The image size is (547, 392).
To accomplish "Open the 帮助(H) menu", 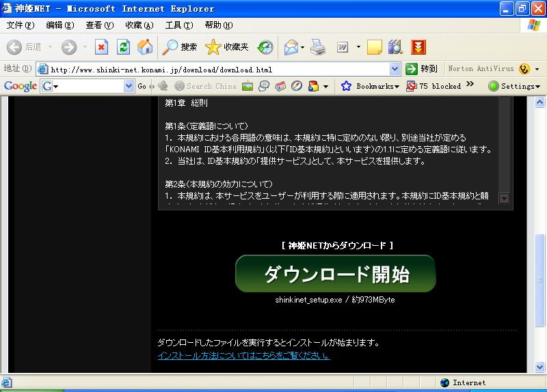I will 218,25.
